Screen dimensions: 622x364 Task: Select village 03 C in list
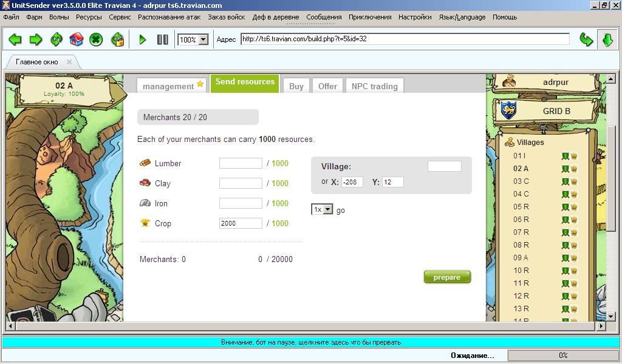tap(521, 181)
